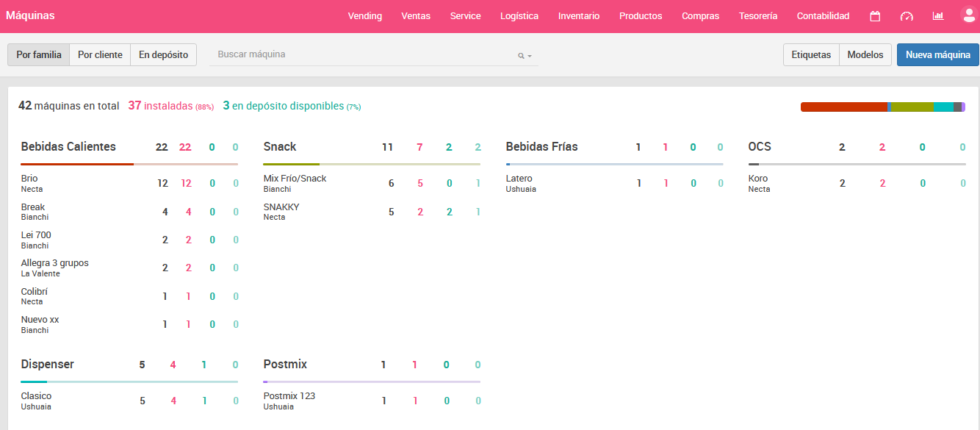Click the cyan segment of distribution bar
This screenshot has width=980, height=430.
943,107
